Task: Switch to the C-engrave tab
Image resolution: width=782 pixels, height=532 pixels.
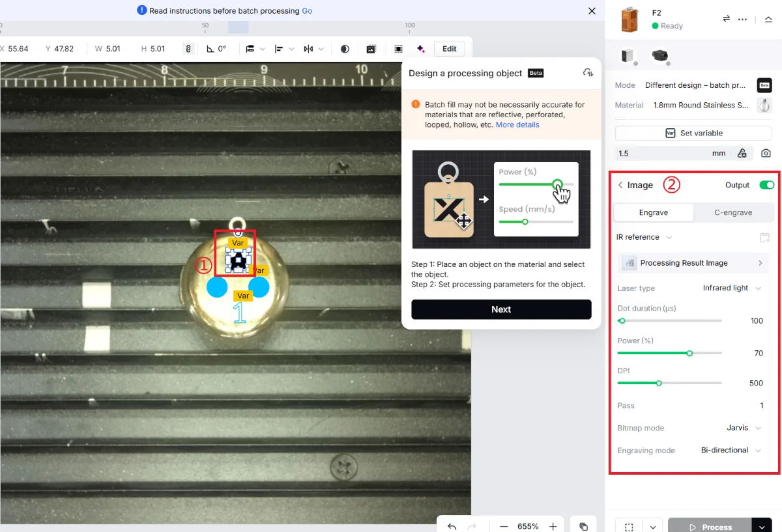Action: [x=733, y=212]
